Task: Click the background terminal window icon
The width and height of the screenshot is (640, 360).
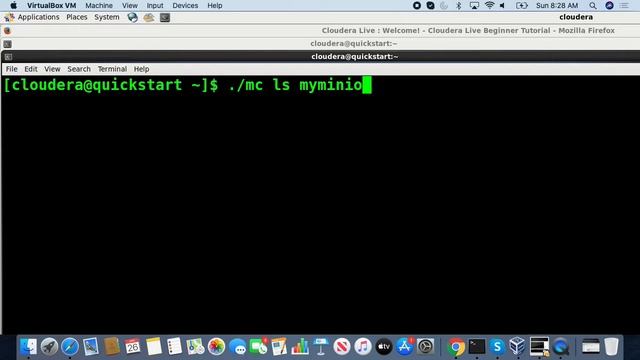Action: pos(7,44)
